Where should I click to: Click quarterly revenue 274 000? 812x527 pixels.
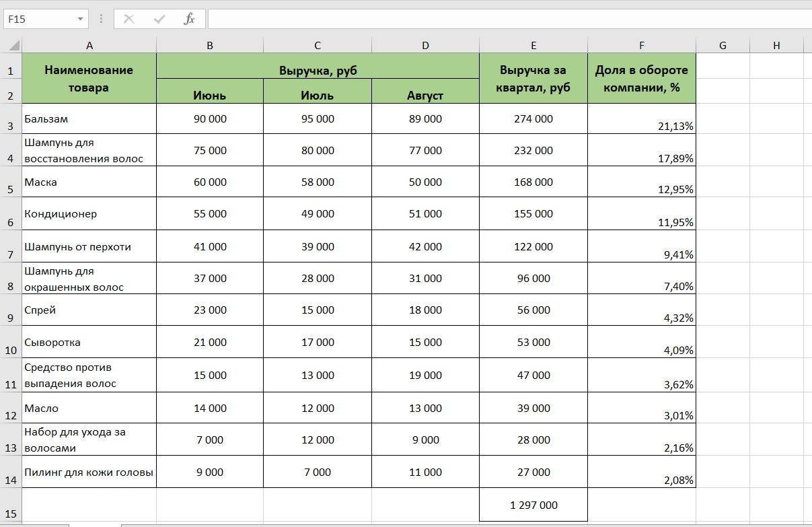coord(533,119)
